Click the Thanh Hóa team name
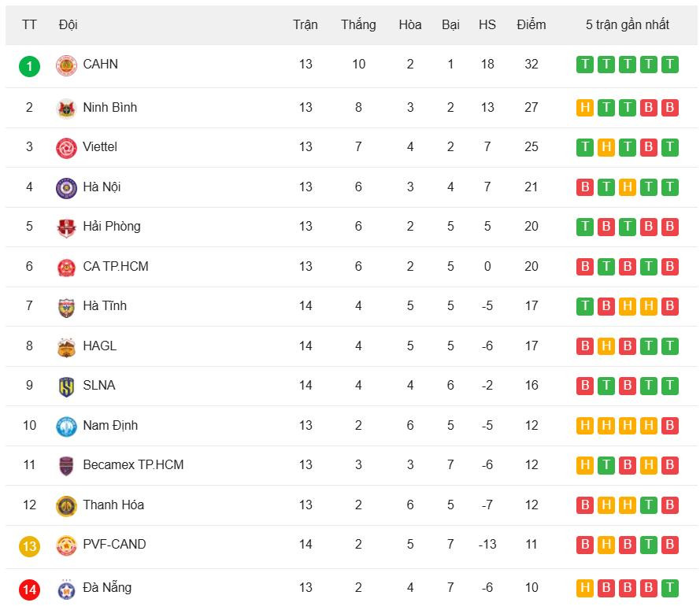This screenshot has height=610, width=700. (113, 505)
